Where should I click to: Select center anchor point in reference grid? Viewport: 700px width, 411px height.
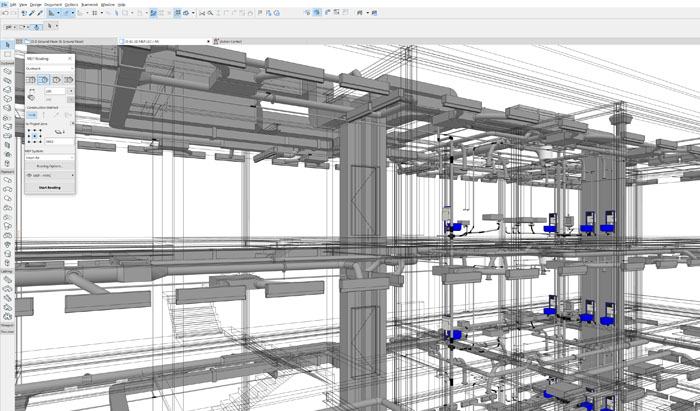coord(36,137)
